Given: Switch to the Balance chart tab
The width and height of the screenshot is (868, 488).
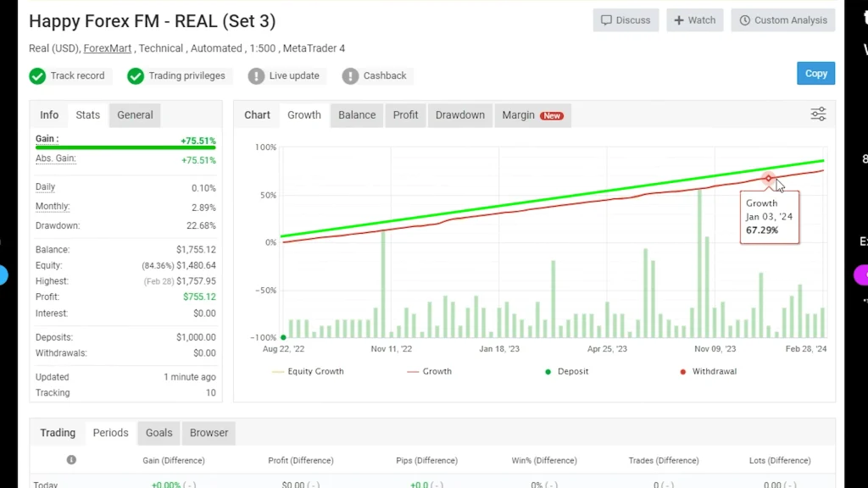Looking at the screenshot, I should 357,115.
